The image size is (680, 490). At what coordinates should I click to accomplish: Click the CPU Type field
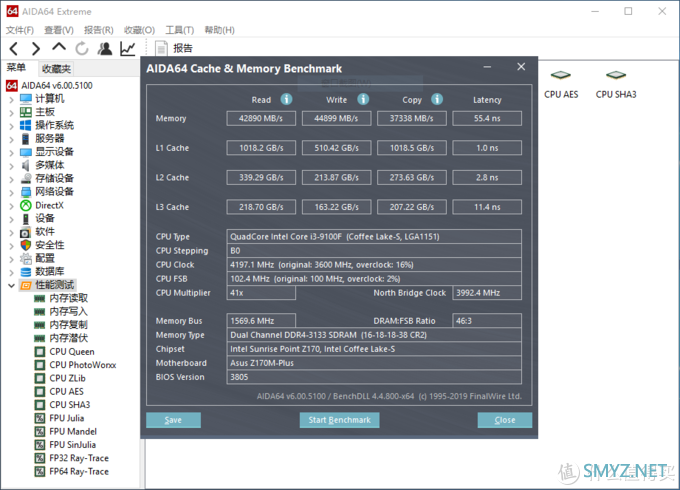point(374,236)
